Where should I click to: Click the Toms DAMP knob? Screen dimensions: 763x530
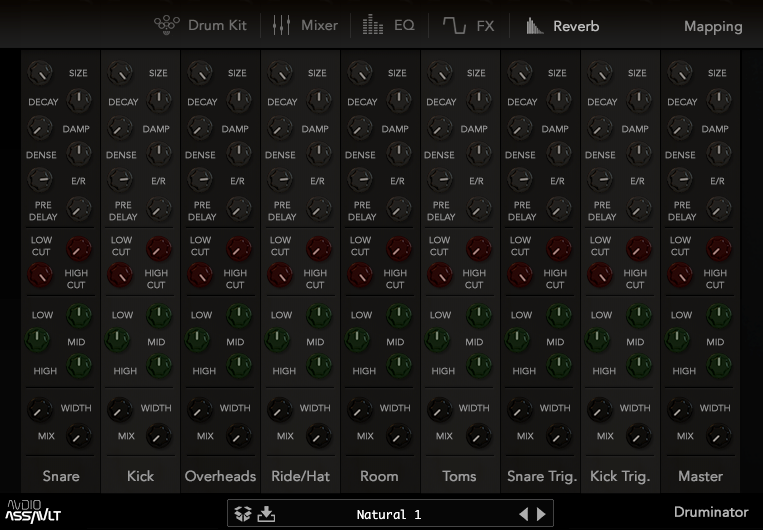pyautogui.click(x=439, y=128)
